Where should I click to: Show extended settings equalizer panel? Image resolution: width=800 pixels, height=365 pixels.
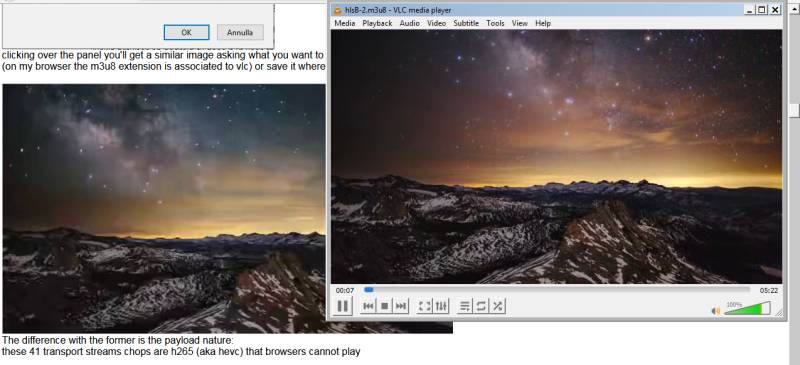pyautogui.click(x=441, y=306)
